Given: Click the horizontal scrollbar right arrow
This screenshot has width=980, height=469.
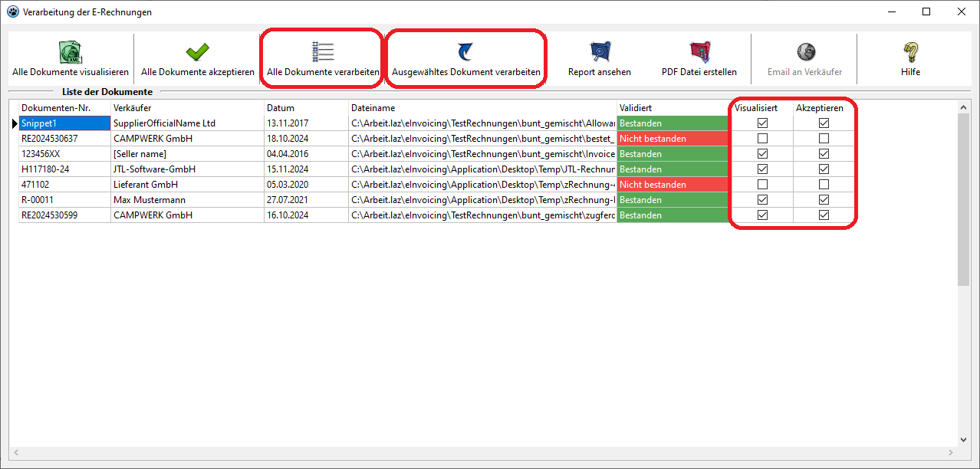Looking at the screenshot, I should pos(952,453).
